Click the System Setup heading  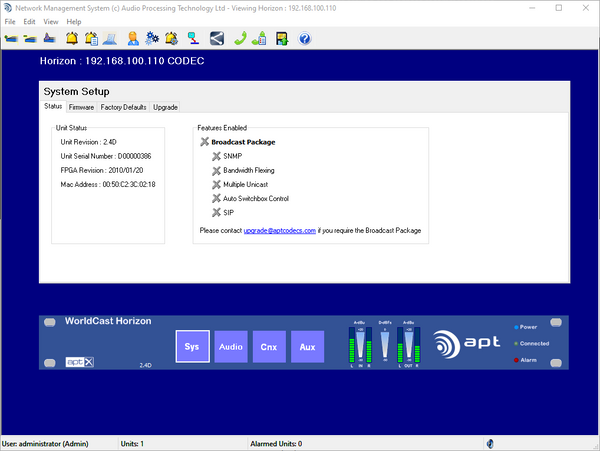point(77,91)
